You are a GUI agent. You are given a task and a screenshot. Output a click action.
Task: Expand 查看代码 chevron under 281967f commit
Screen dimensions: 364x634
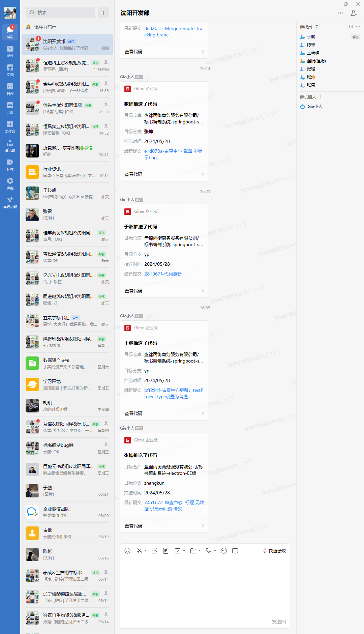pyautogui.click(x=203, y=291)
